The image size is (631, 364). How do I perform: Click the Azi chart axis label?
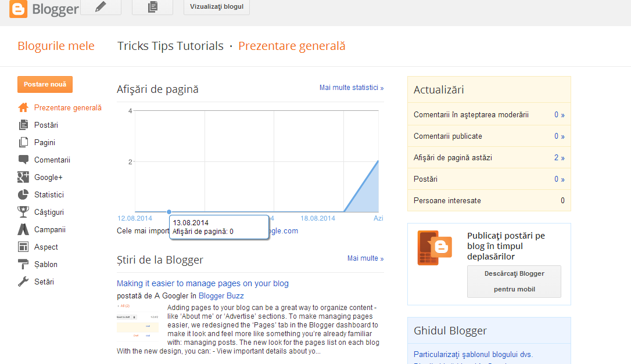(x=378, y=218)
